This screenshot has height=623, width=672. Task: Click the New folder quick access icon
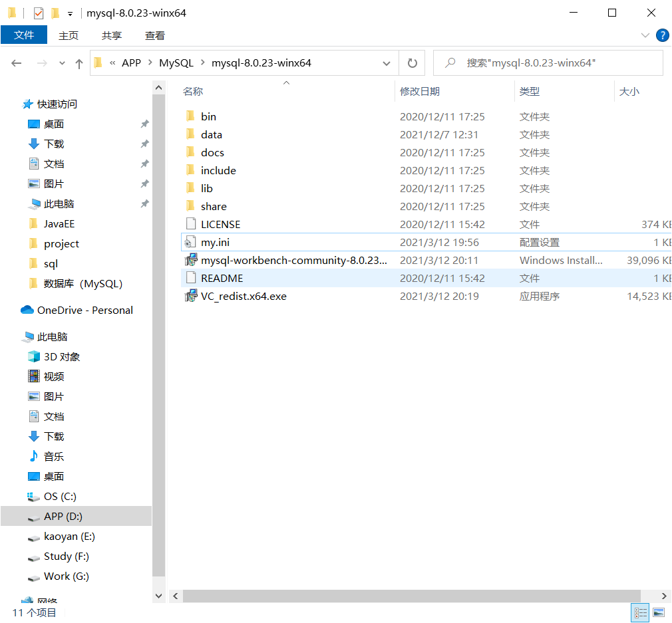(55, 13)
